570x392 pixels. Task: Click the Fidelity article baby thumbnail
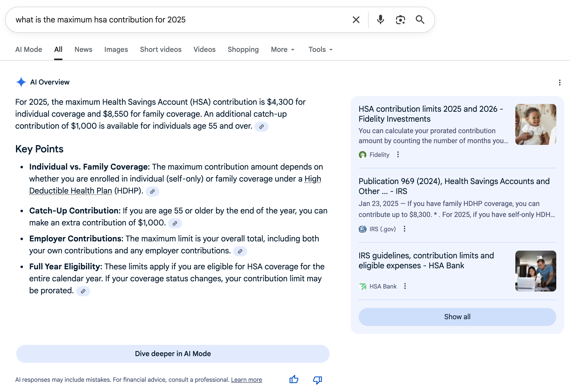[x=536, y=124]
